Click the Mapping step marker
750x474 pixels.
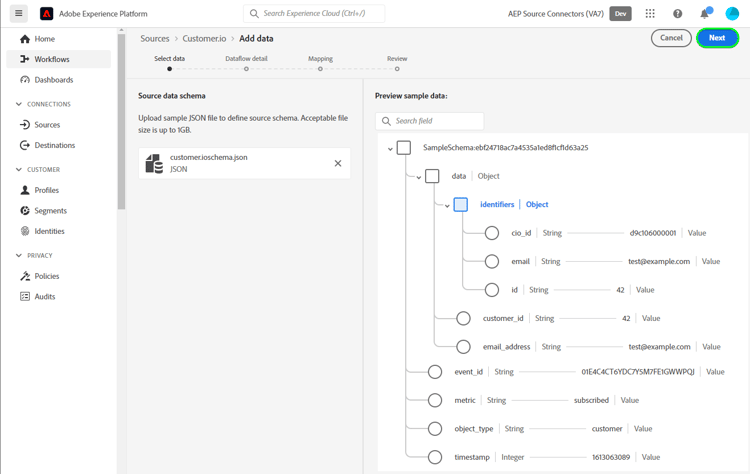(x=320, y=69)
